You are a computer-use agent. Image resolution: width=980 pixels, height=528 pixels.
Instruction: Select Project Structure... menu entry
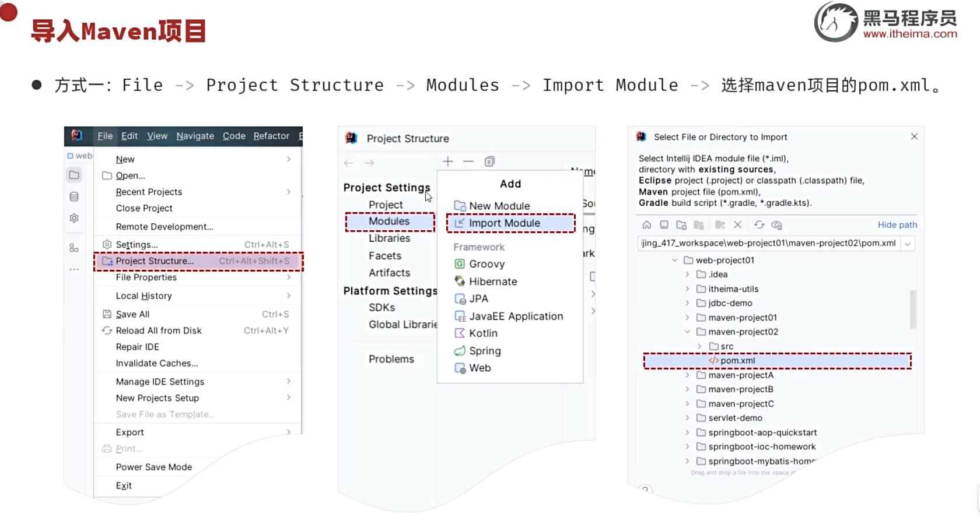(198, 261)
